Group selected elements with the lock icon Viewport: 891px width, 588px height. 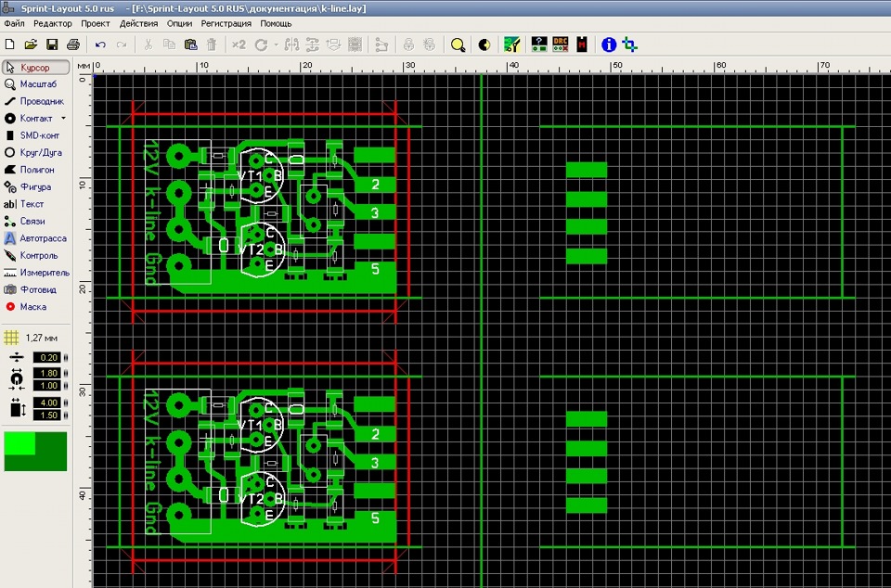pyautogui.click(x=408, y=45)
